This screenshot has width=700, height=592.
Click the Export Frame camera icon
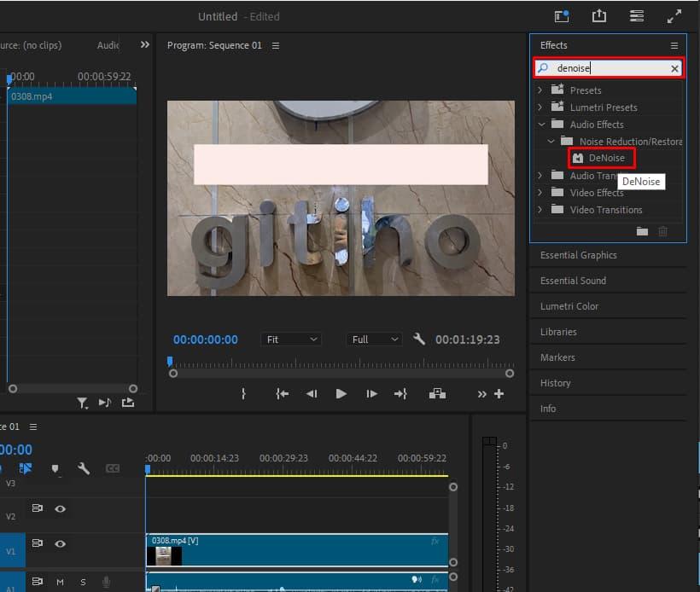437,393
